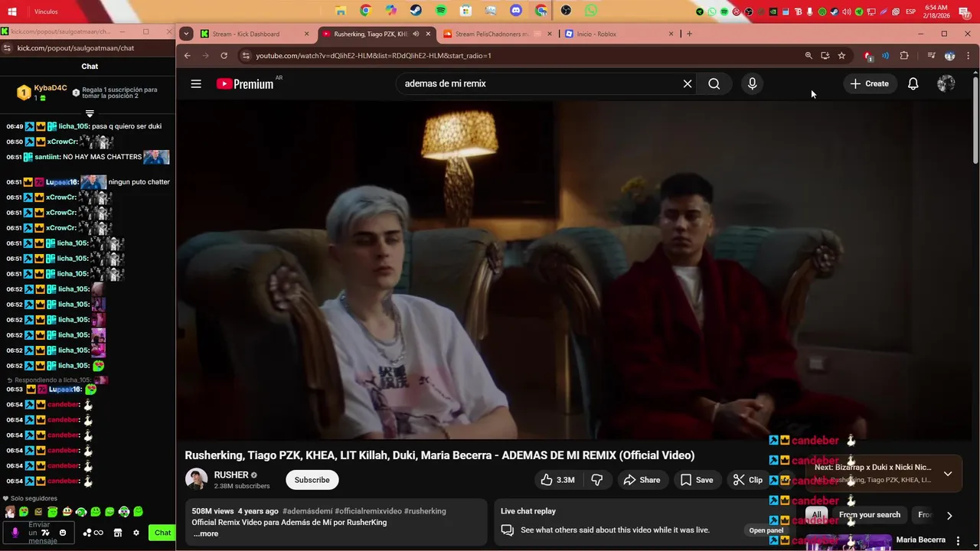Screen dimensions: 980x551
Task: Open the Chrome three-dot menu
Action: 969,56
